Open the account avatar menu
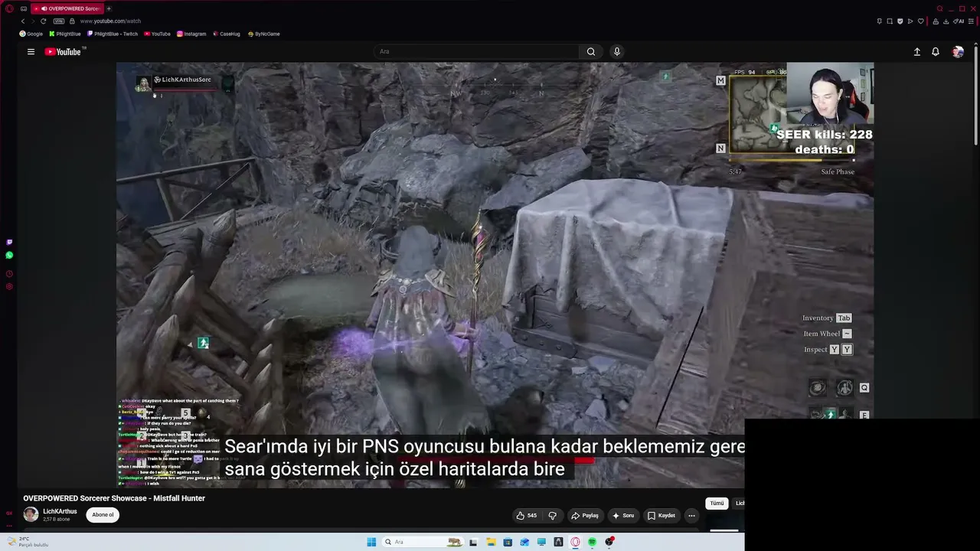Image resolution: width=980 pixels, height=551 pixels. (958, 52)
